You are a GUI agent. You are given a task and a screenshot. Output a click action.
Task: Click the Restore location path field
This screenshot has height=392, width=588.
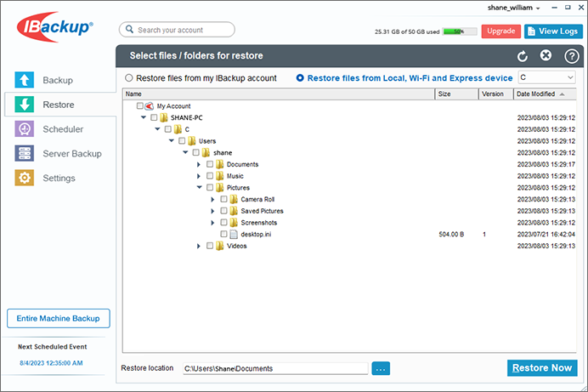pyautogui.click(x=274, y=368)
